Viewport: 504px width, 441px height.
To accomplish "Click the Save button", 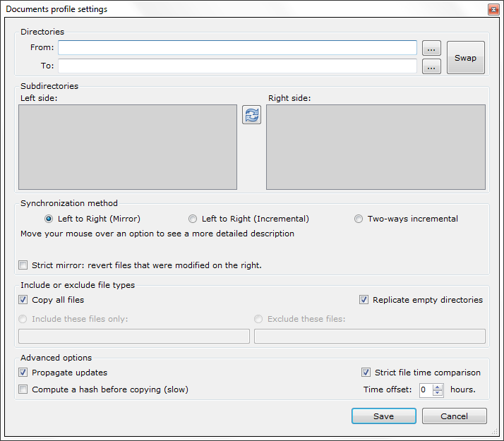I will 383,416.
